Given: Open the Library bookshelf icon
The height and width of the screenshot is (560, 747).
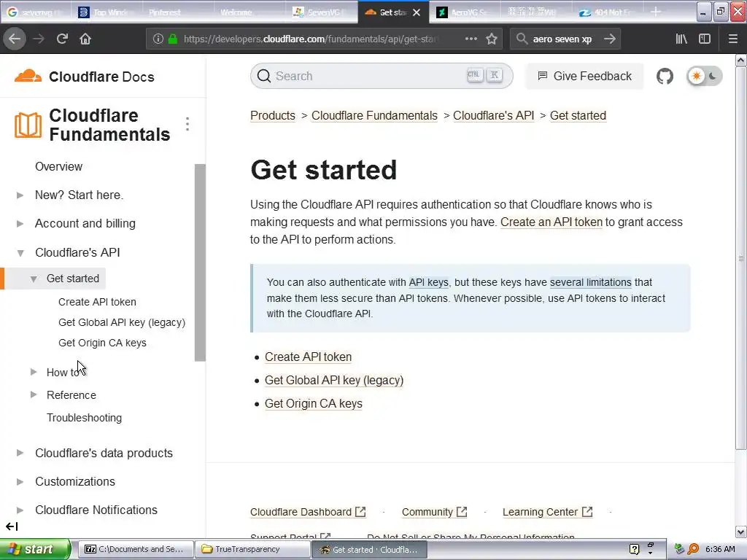Looking at the screenshot, I should 681,39.
